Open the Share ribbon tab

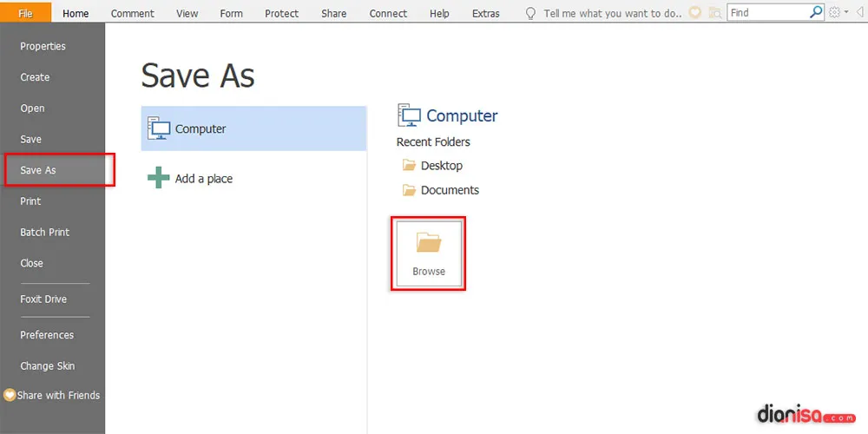coord(334,13)
